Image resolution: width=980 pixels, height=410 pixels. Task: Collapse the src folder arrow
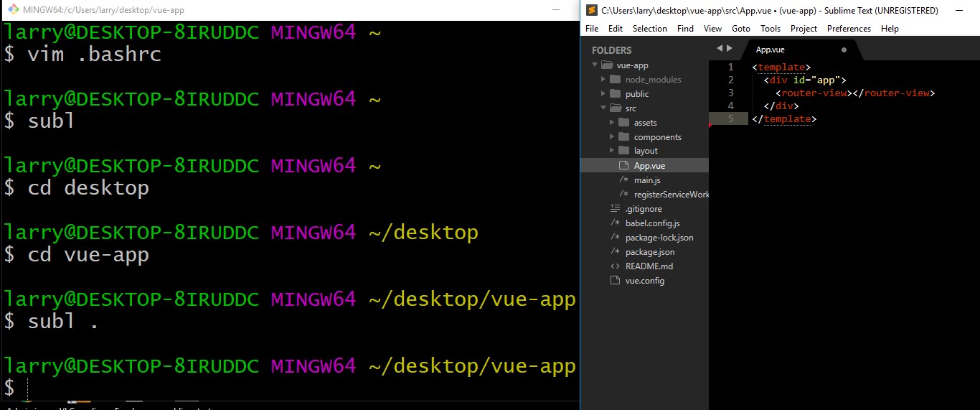(x=603, y=108)
